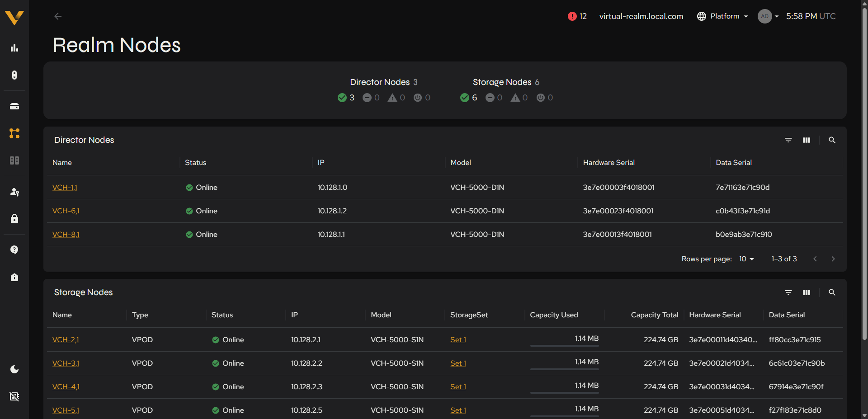Open Set 1 link for VCH-4,1
The width and height of the screenshot is (868, 419).
[x=458, y=387]
